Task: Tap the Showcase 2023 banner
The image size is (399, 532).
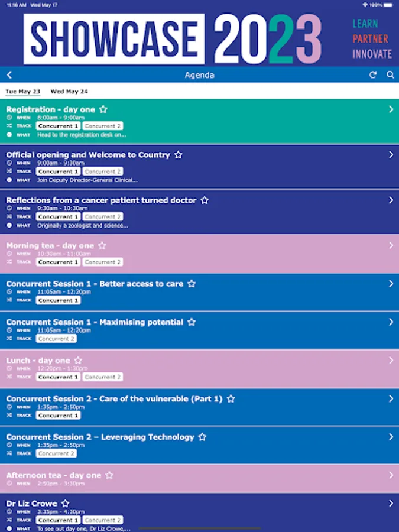Action: (x=200, y=38)
